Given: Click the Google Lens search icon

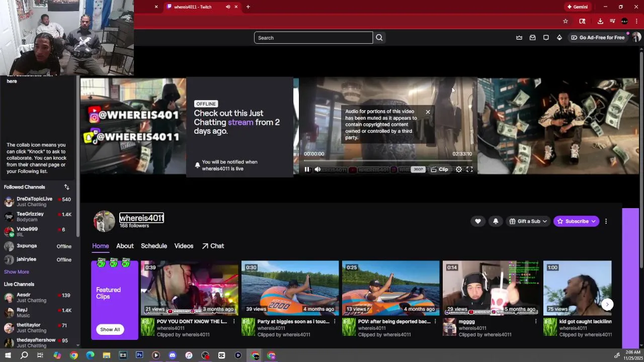Looking at the screenshot, I should [582, 21].
